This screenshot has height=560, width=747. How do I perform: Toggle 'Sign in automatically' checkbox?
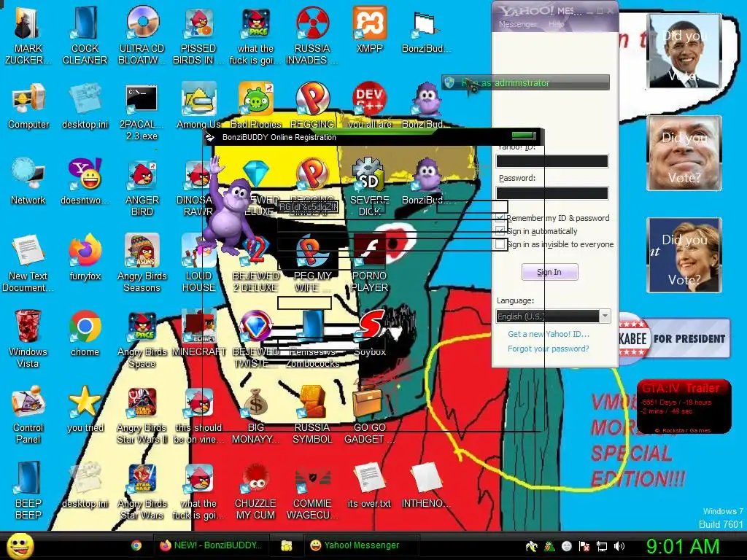(500, 231)
